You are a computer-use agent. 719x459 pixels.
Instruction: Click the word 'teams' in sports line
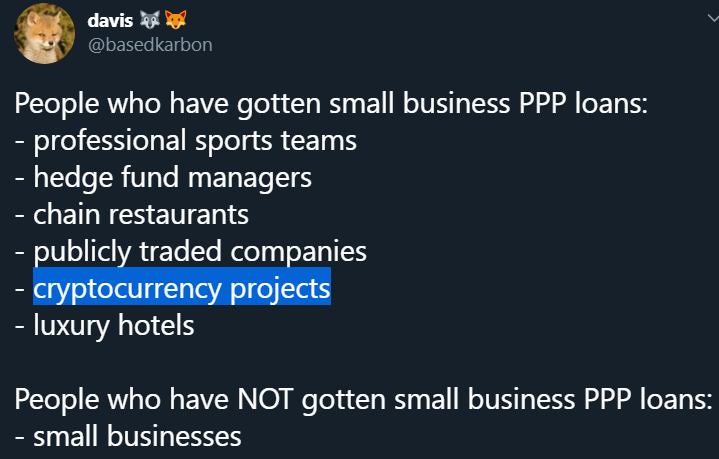(319, 140)
